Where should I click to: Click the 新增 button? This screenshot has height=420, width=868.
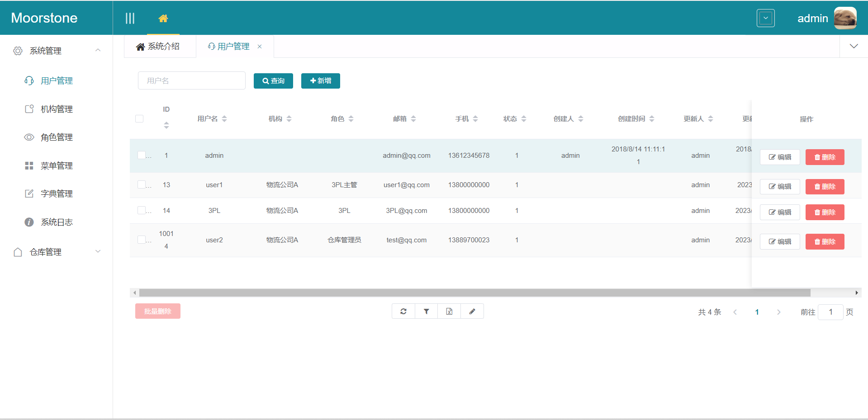click(320, 81)
